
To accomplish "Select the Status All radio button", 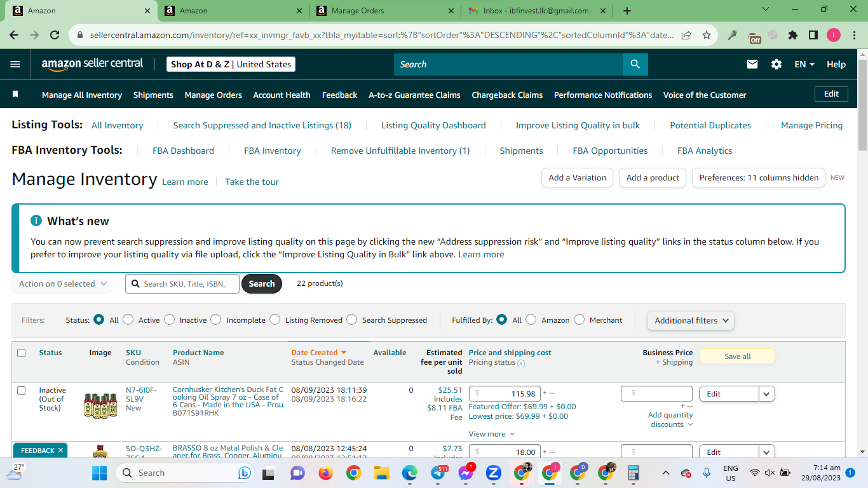I will pyautogui.click(x=98, y=320).
